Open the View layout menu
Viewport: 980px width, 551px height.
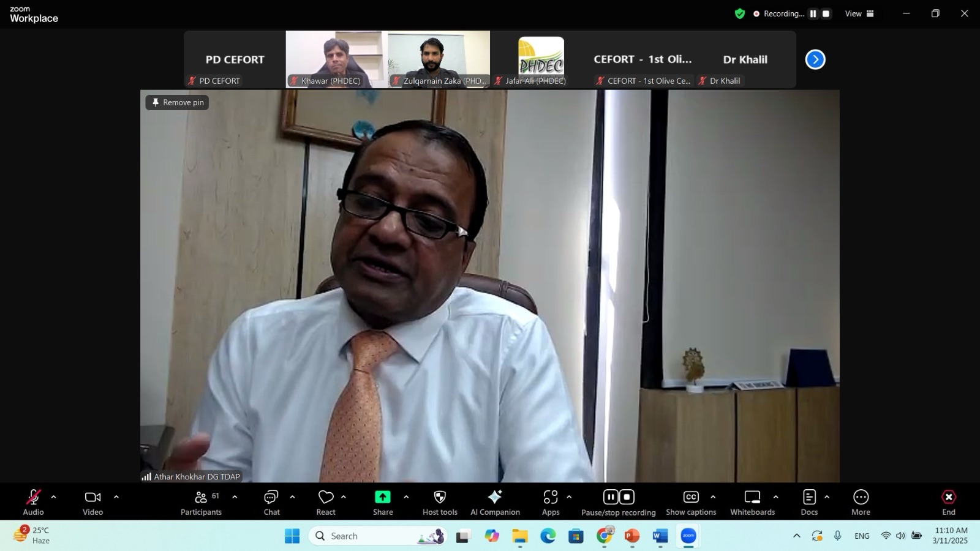pos(860,13)
